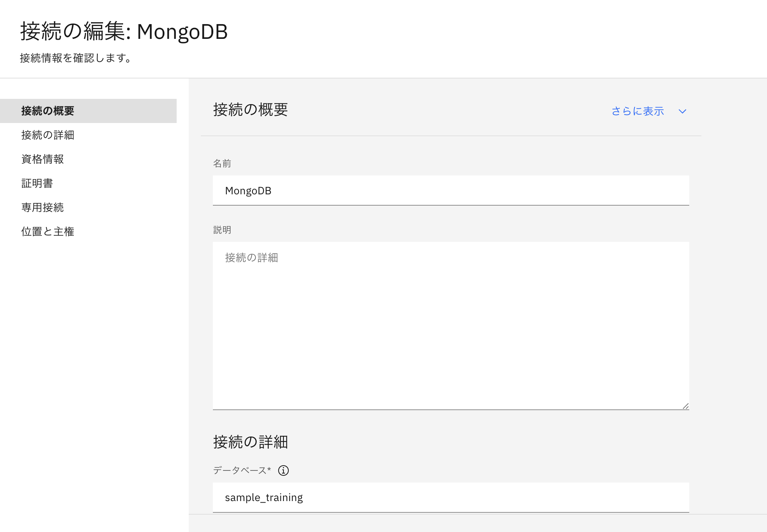Click the 接続情報を確認します subtitle text
Screen dimensions: 767x532
76,58
